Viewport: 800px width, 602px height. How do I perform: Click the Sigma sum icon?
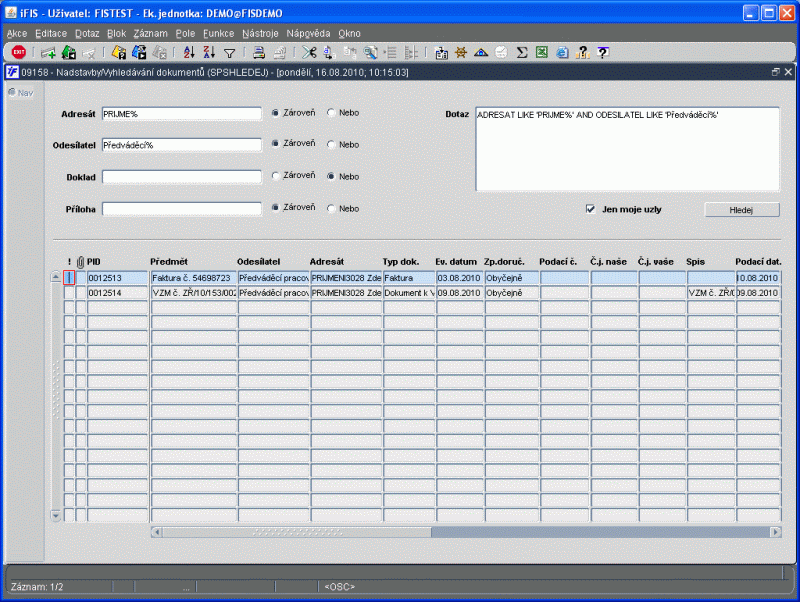pyautogui.click(x=521, y=52)
